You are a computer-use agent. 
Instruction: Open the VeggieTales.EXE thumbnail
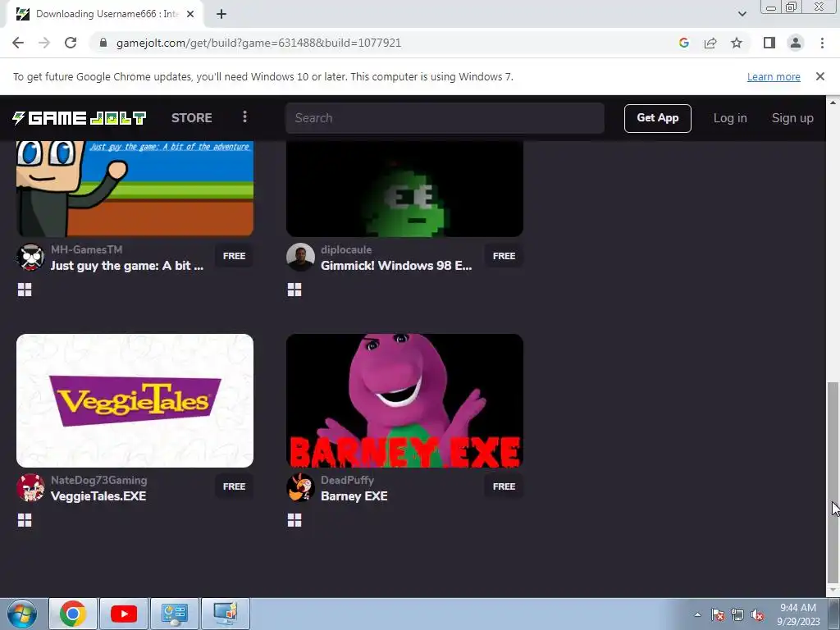(x=135, y=400)
